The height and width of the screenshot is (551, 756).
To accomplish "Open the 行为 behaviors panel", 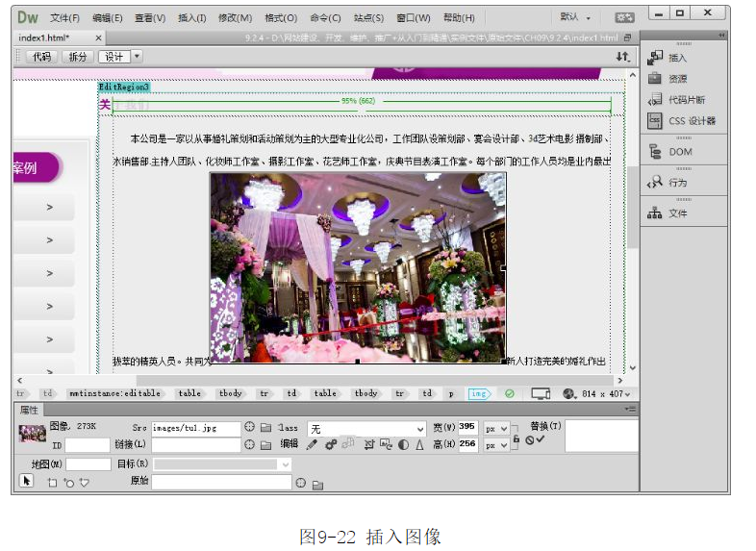I will point(677,183).
